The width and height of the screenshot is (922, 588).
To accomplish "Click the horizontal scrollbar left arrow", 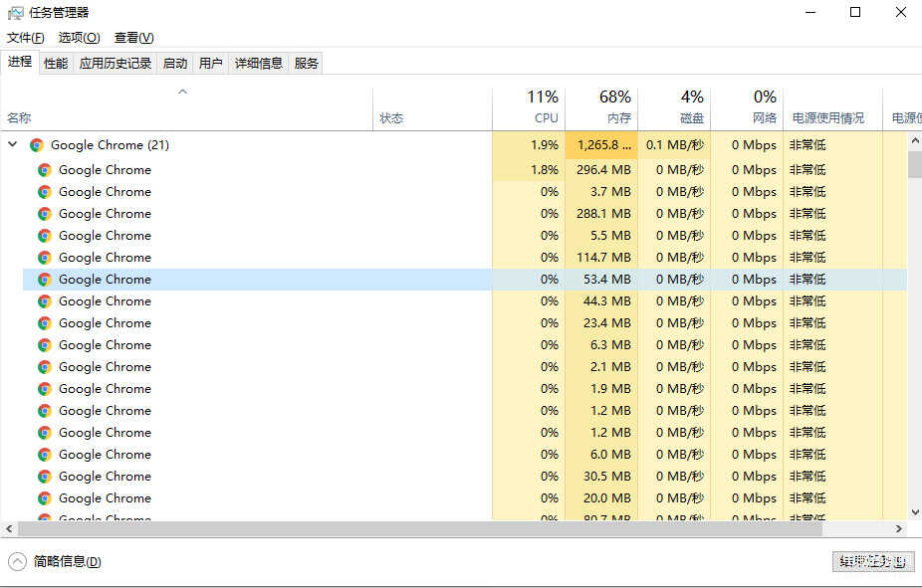I will (x=9, y=528).
